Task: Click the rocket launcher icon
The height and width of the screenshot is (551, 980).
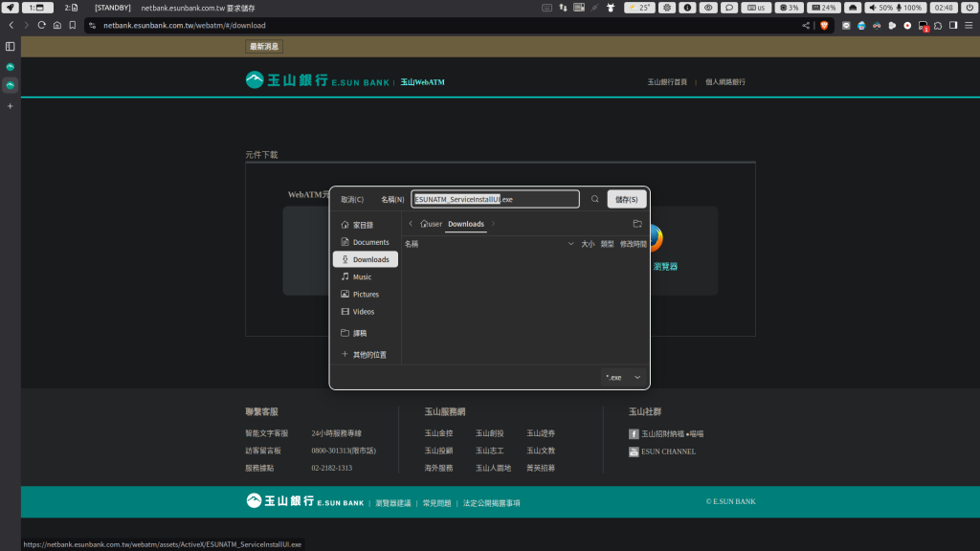Action: click(x=10, y=8)
